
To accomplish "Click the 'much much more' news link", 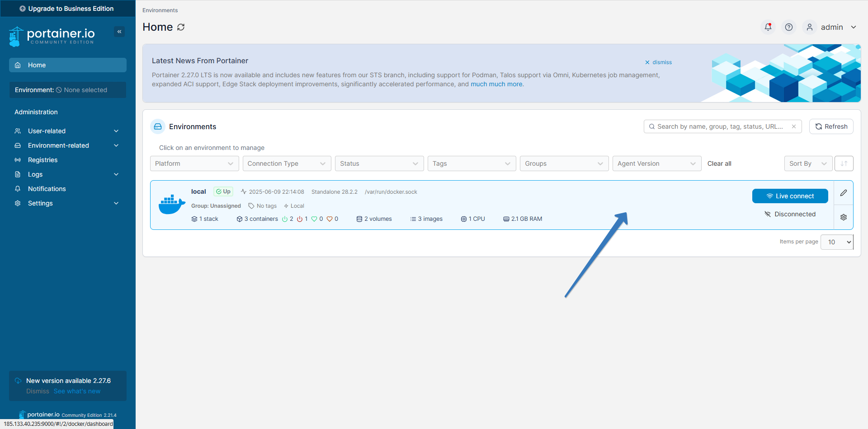I will [x=497, y=84].
